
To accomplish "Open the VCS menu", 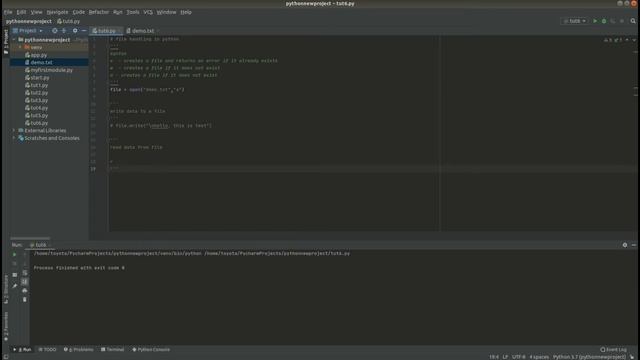I will click(148, 12).
